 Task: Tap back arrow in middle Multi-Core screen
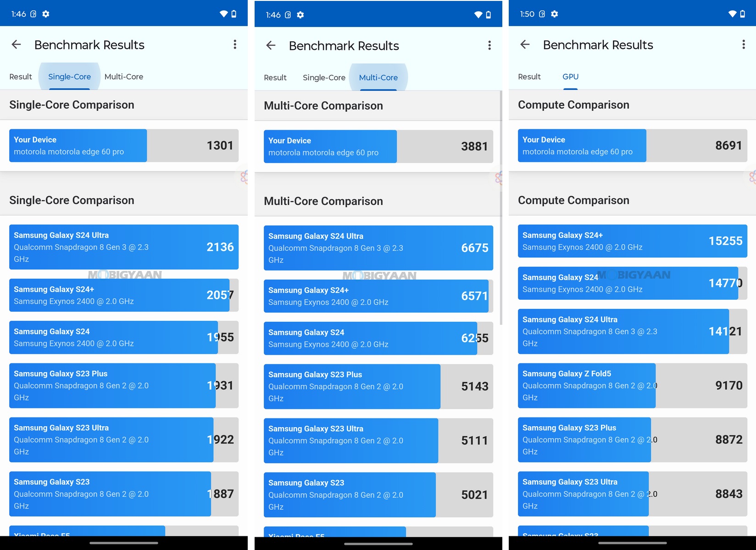pyautogui.click(x=271, y=45)
